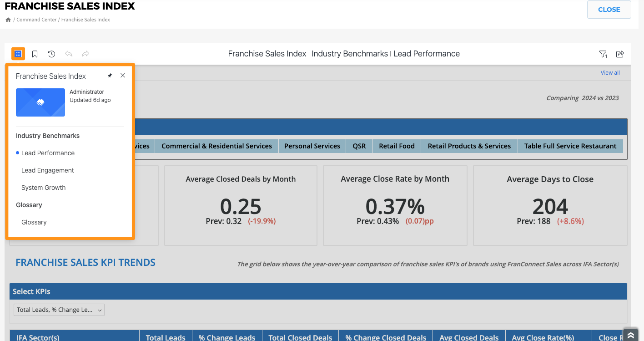
Task: Select the QSR sector filter
Action: (359, 146)
